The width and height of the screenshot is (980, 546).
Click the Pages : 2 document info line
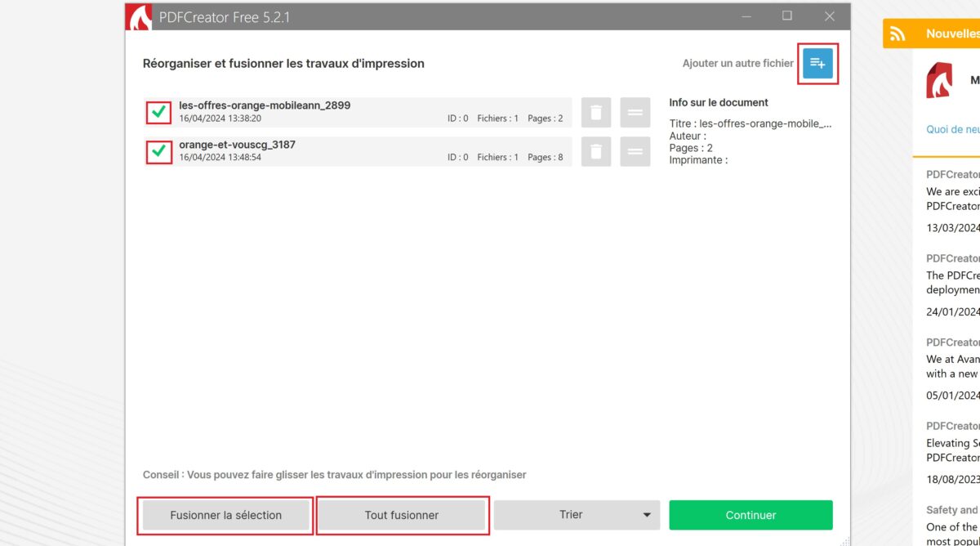pos(691,148)
